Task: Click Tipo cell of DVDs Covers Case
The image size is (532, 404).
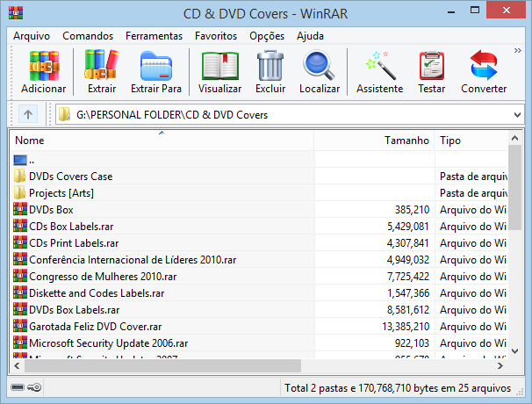Action: (473, 177)
